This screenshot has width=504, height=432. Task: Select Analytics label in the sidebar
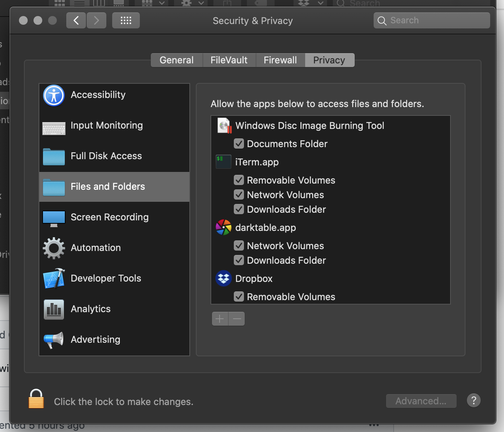[x=91, y=309]
